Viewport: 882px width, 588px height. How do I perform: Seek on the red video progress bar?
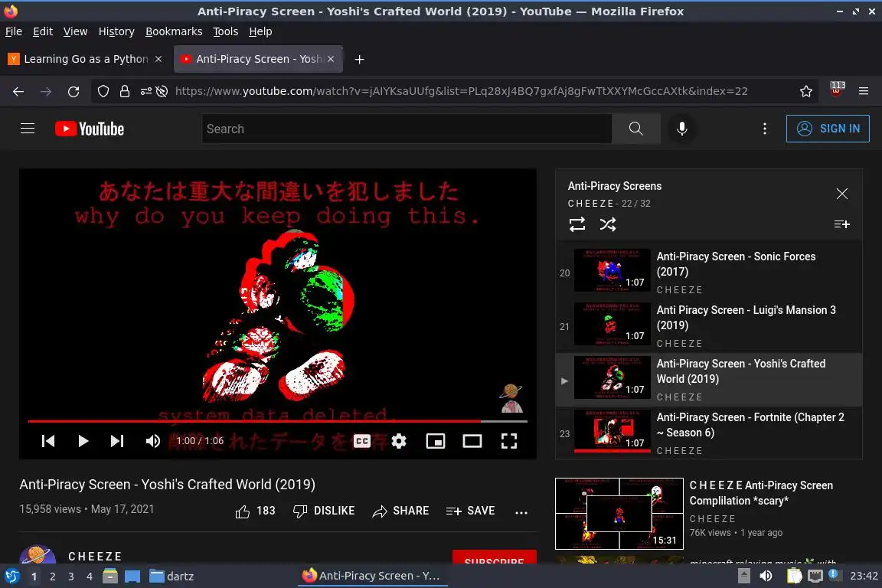click(x=278, y=421)
